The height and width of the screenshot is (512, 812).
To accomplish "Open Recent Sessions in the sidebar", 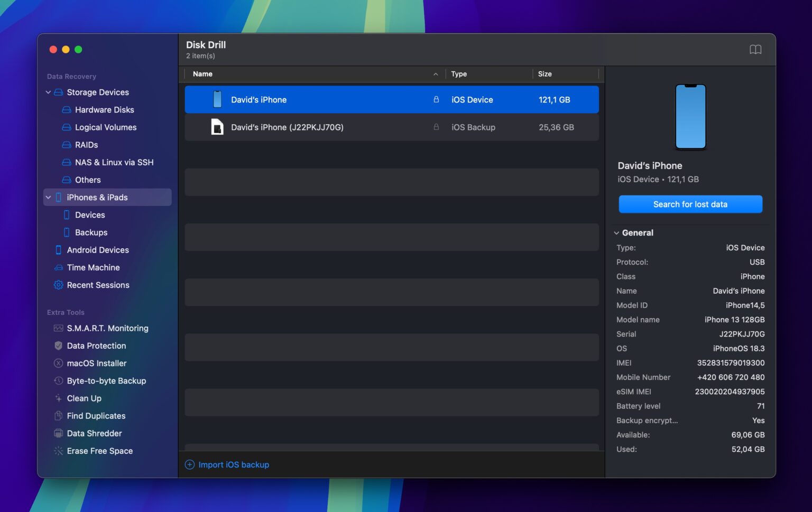I will 98,285.
